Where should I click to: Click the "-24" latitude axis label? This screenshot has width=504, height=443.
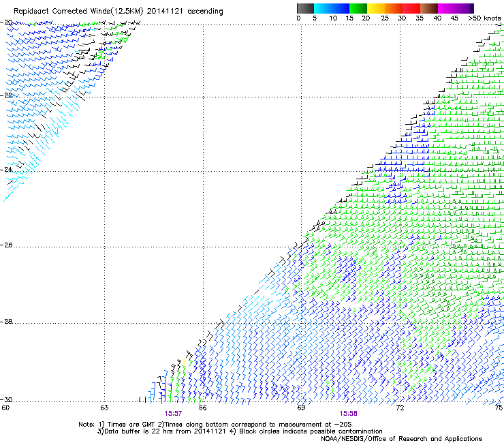coord(6,169)
